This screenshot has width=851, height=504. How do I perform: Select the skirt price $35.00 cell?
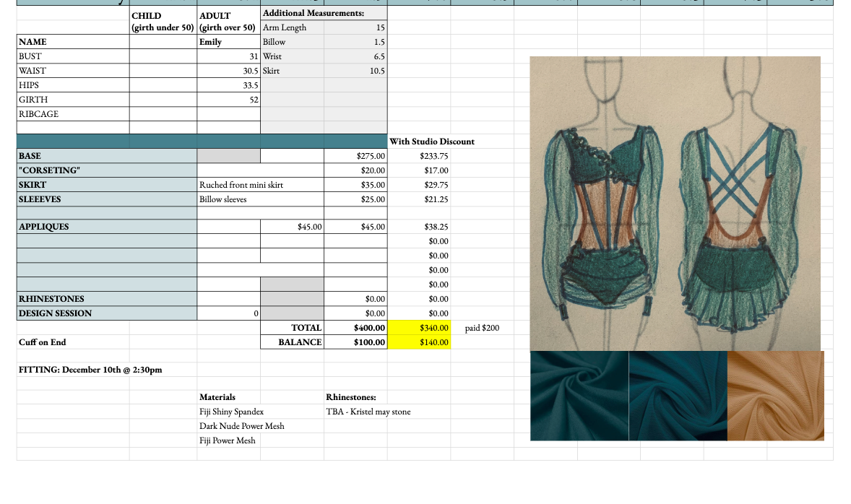(355, 184)
